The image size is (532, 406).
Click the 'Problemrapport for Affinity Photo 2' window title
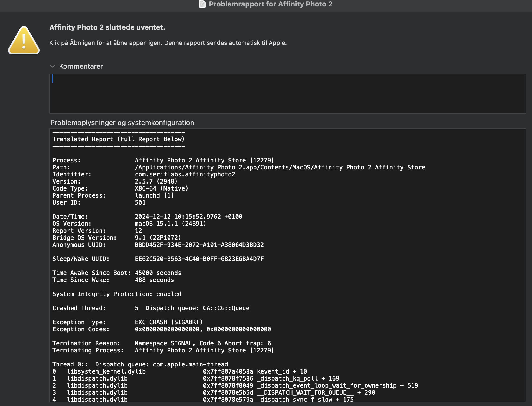270,4
